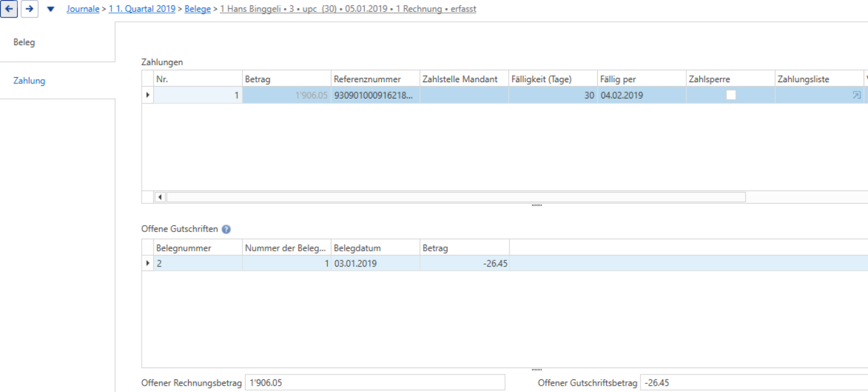Select the Betrag cell 1'906.05
The height and width of the screenshot is (392, 868).
coord(287,95)
